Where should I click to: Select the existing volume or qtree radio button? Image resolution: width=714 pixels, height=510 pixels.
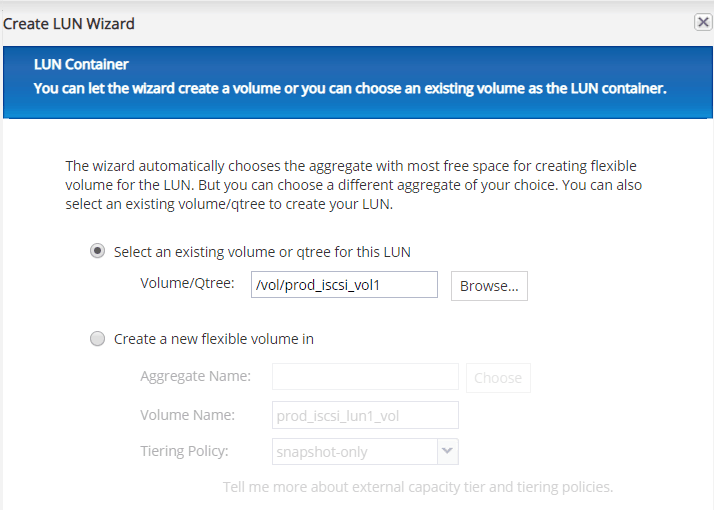(97, 252)
